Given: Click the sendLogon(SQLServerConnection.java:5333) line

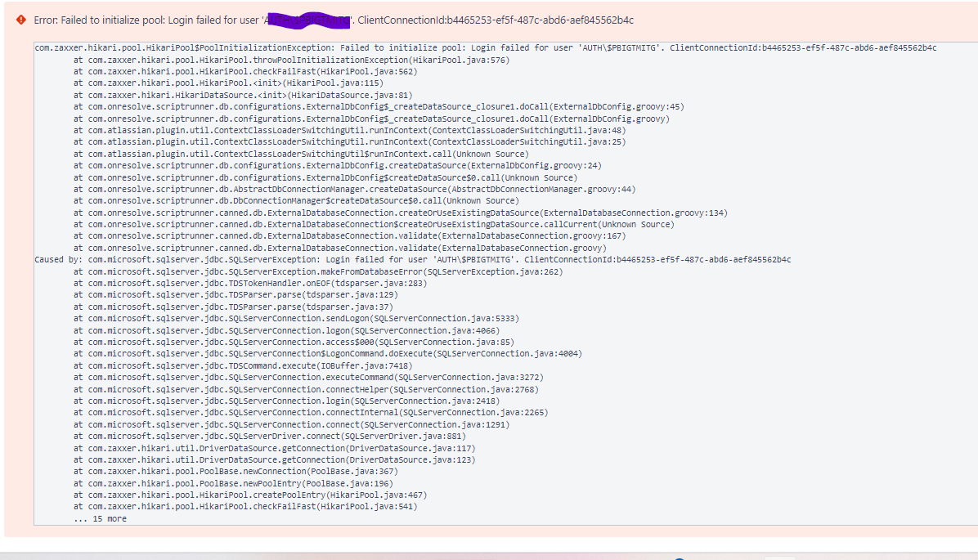Looking at the screenshot, I should (x=296, y=318).
